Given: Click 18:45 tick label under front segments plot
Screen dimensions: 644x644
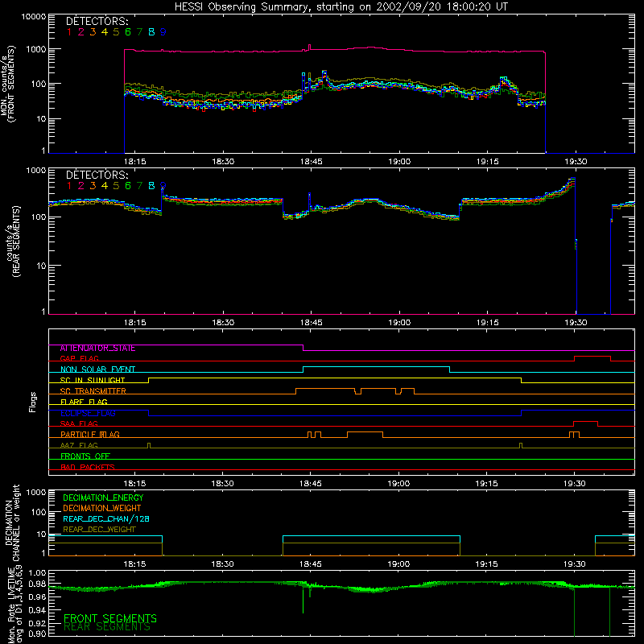Looking at the screenshot, I should click(x=312, y=162).
